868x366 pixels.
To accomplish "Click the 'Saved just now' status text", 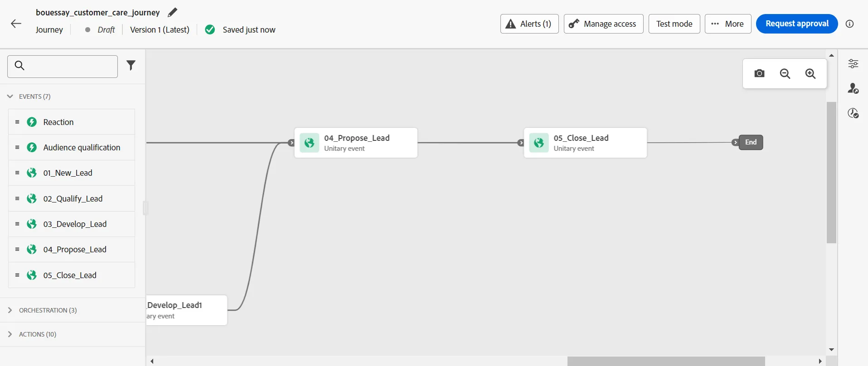I will click(249, 30).
